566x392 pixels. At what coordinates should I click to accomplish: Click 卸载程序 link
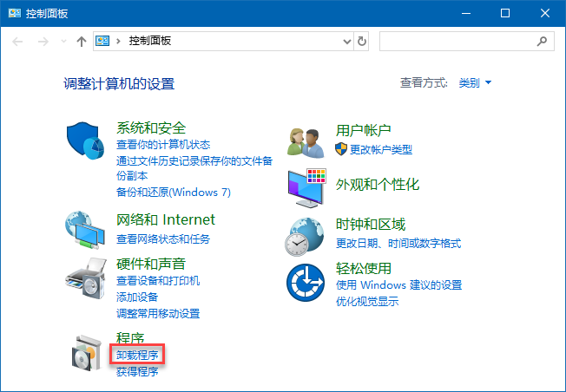[x=137, y=355]
